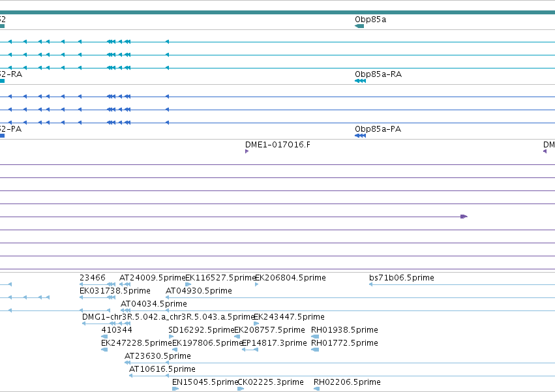Select the AT04034.5prime label
Viewport: 555px width, 392px height.
click(154, 304)
